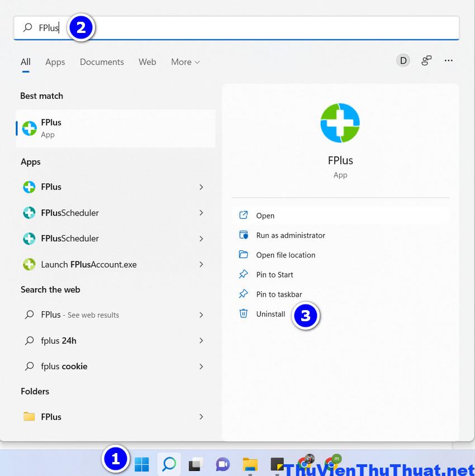
Task: Launch File Explorer from the taskbar
Action: [x=250, y=464]
